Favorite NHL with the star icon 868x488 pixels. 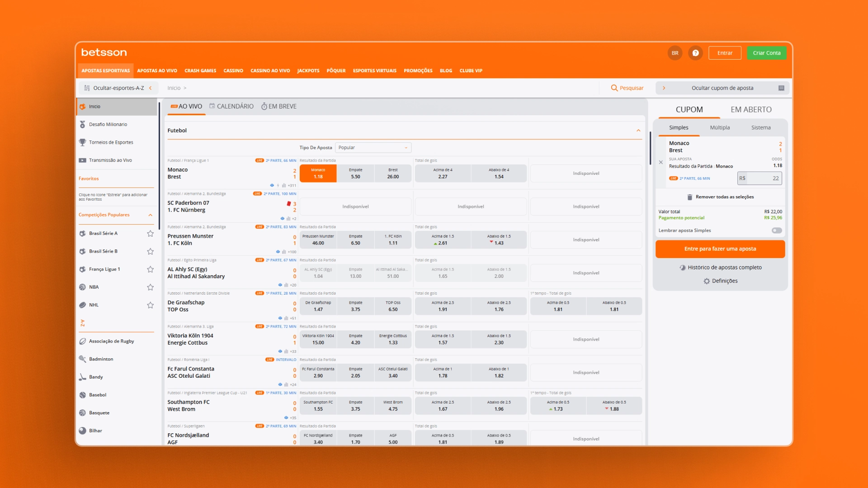(x=151, y=305)
